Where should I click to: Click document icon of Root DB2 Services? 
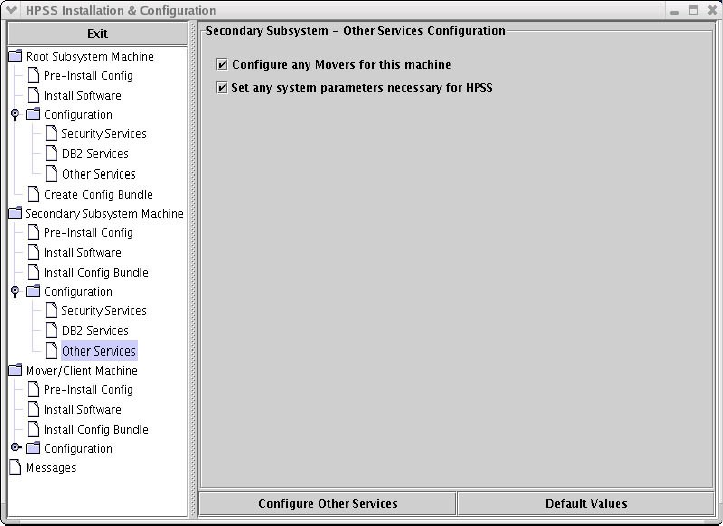click(52, 153)
